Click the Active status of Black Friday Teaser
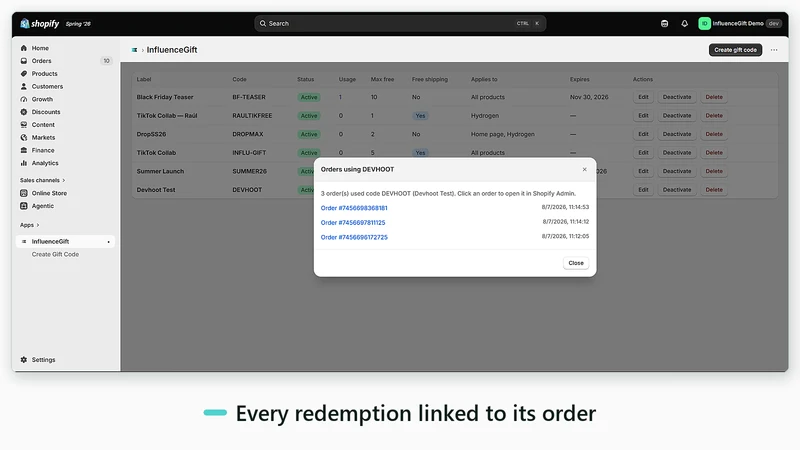The width and height of the screenshot is (800, 450). (x=309, y=97)
